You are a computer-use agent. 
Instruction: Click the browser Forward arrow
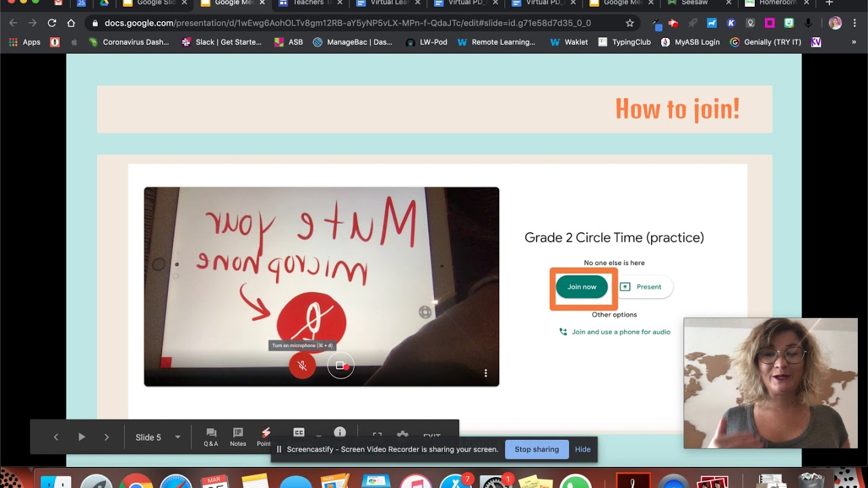[x=32, y=23]
